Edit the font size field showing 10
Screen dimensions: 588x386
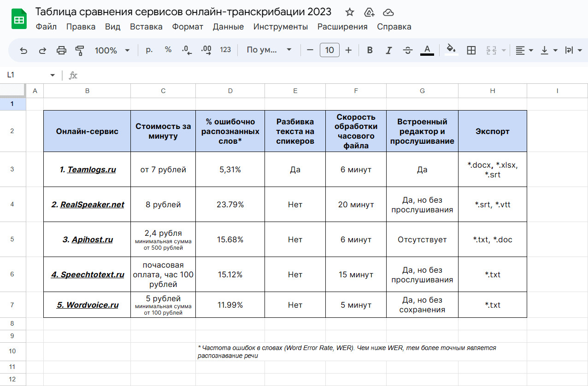(329, 50)
